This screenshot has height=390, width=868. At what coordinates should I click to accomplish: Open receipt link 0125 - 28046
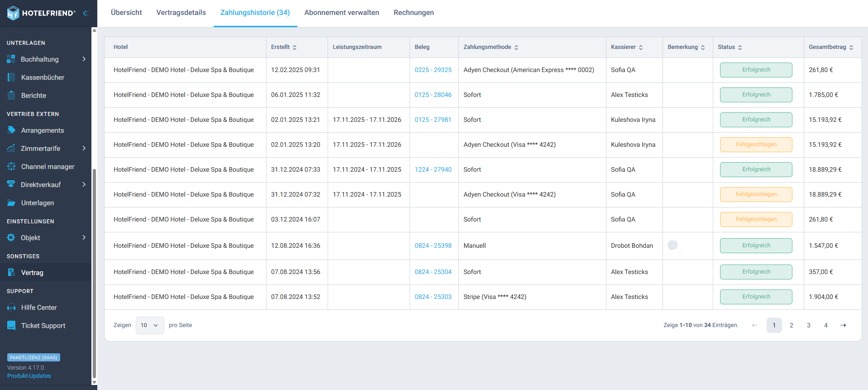click(x=433, y=95)
